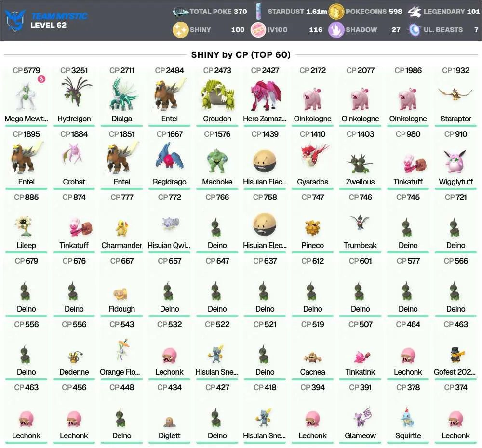The image size is (482, 448).
Task: Click the Ultra Beasts wormhole icon
Action: [x=415, y=30]
